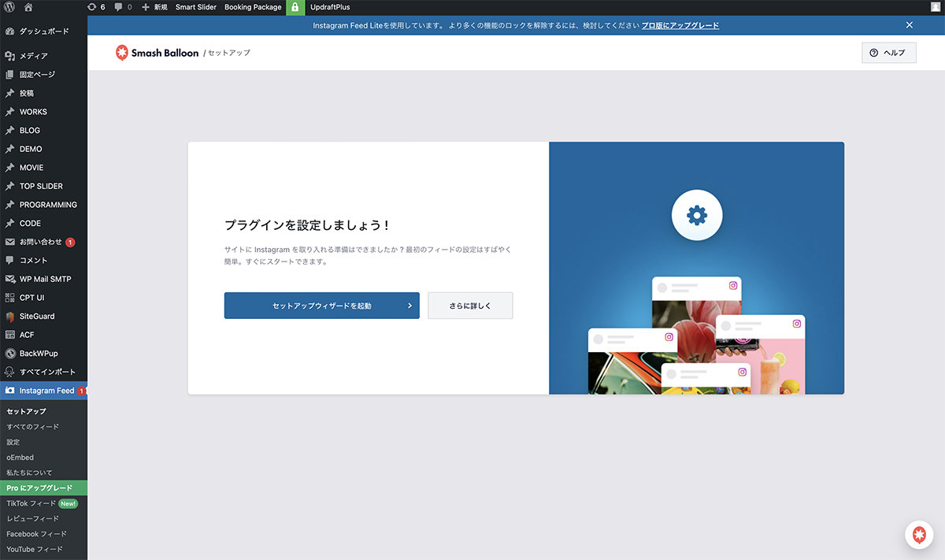Select すべてのフィード submenu item
945x560 pixels.
coord(32,426)
